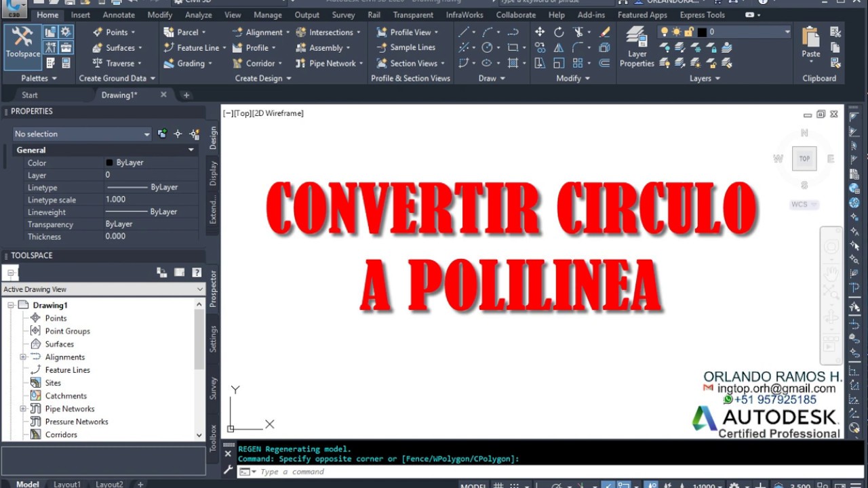Click the command line customize wrench icon

pyautogui.click(x=229, y=470)
